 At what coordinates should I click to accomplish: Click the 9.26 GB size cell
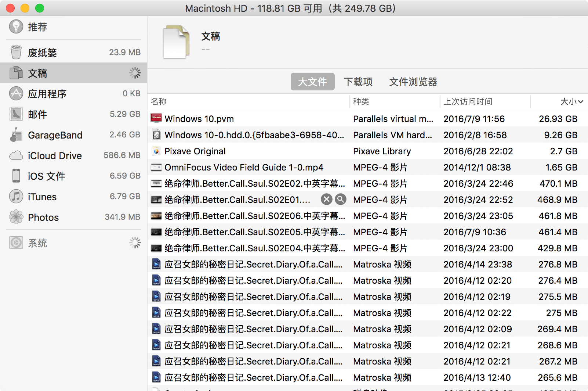coord(560,135)
